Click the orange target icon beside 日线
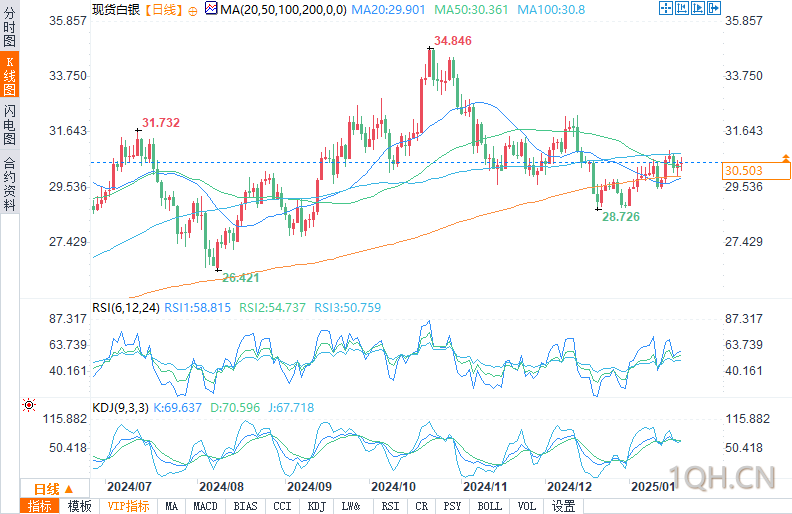The height and width of the screenshot is (514, 792). (192, 11)
